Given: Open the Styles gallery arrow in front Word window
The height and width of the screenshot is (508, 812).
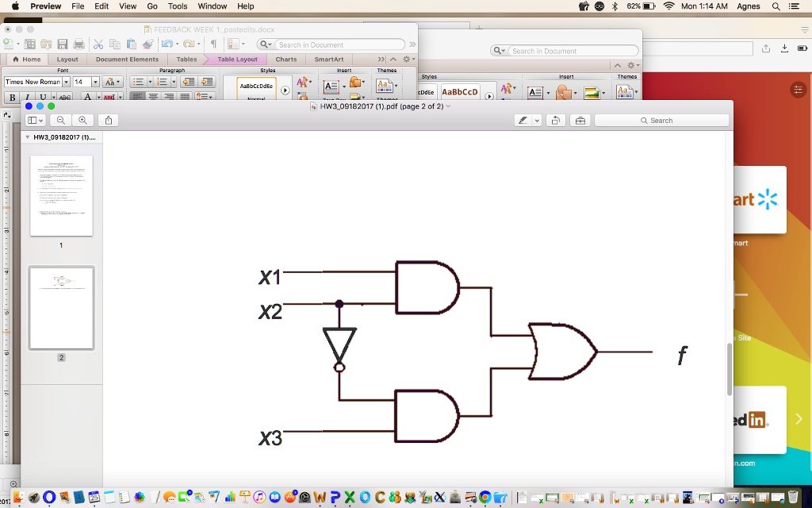Looking at the screenshot, I should (285, 90).
